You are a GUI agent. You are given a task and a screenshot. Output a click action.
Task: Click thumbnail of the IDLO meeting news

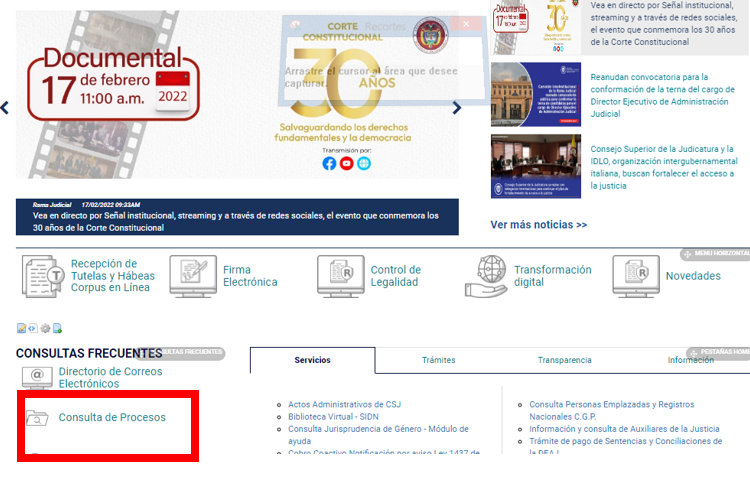click(x=536, y=166)
